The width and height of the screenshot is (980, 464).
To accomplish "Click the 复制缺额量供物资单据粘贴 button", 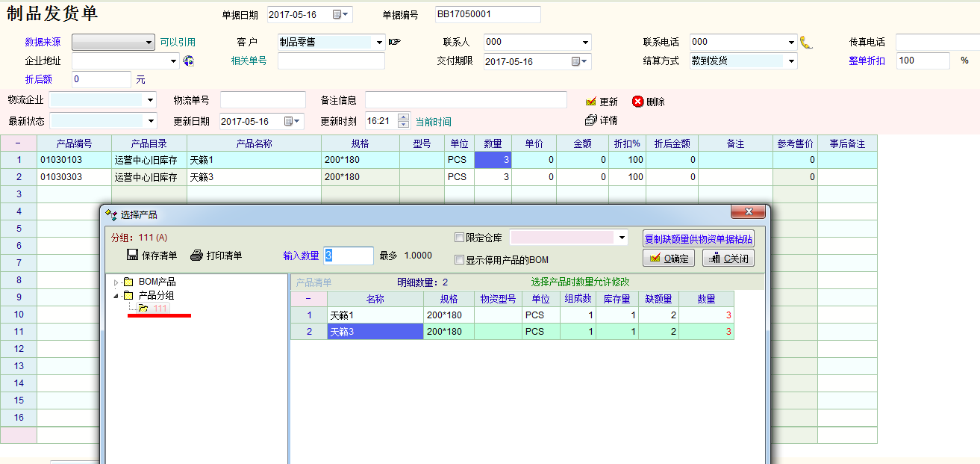I will tap(698, 238).
